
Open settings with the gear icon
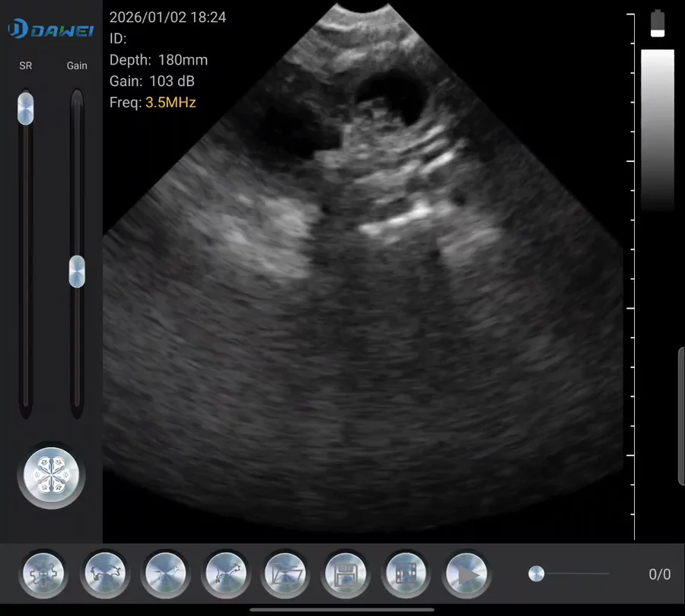coord(43,574)
